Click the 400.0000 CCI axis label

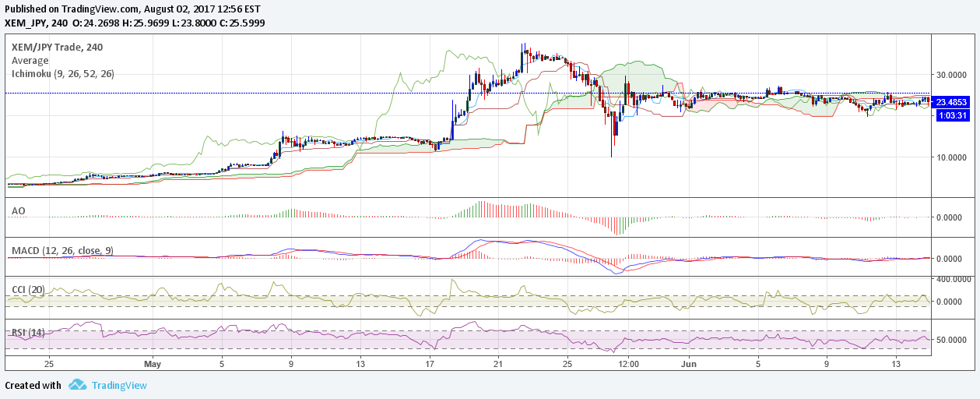pyautogui.click(x=954, y=279)
